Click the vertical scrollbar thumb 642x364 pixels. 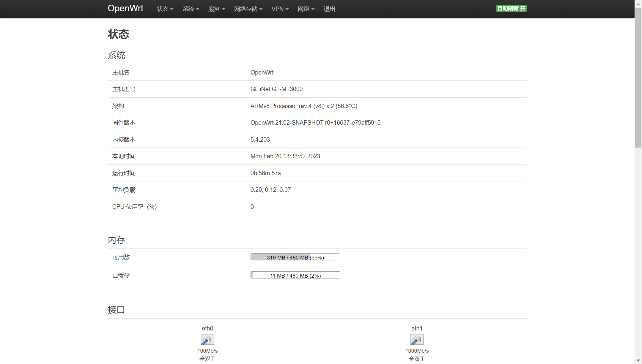click(638, 77)
